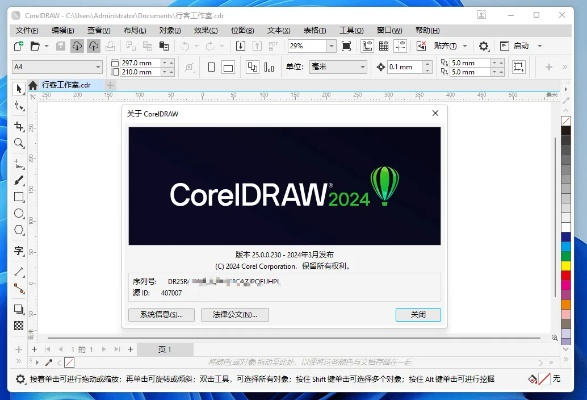Select the 页 1 page tab
The image size is (587, 400).
(x=165, y=350)
